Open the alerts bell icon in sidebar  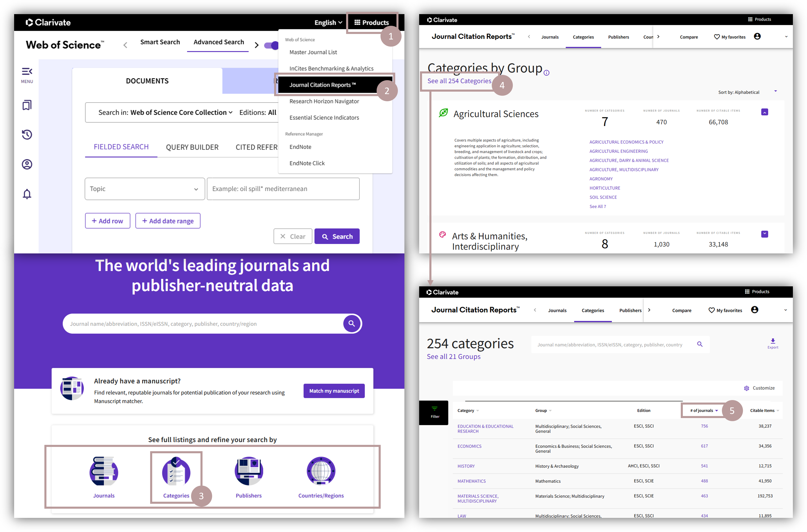(x=27, y=194)
